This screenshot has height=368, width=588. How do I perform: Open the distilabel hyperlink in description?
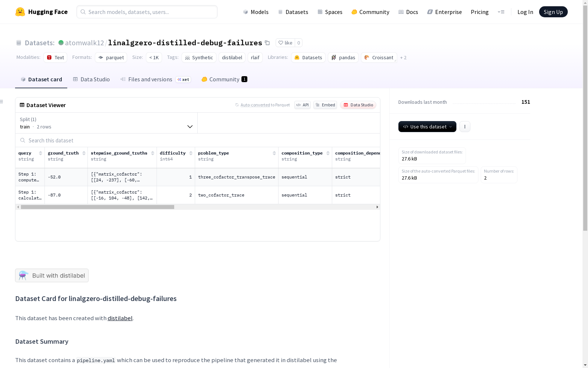pos(120,318)
